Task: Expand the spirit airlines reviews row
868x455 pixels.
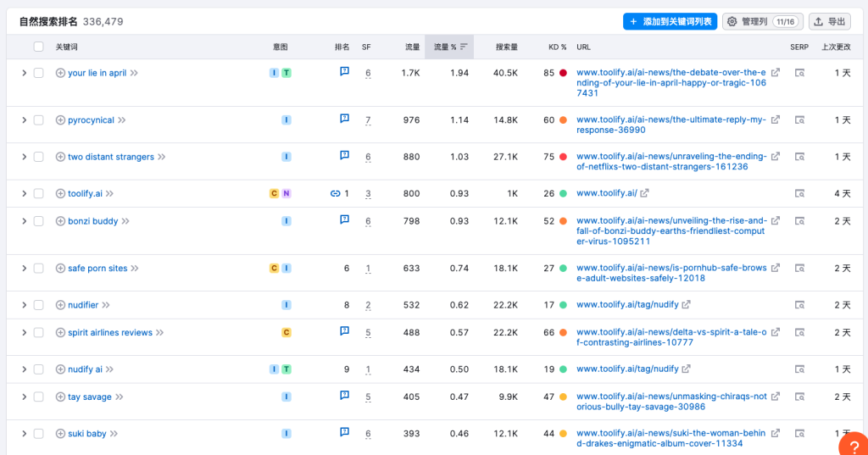Action: [x=24, y=333]
